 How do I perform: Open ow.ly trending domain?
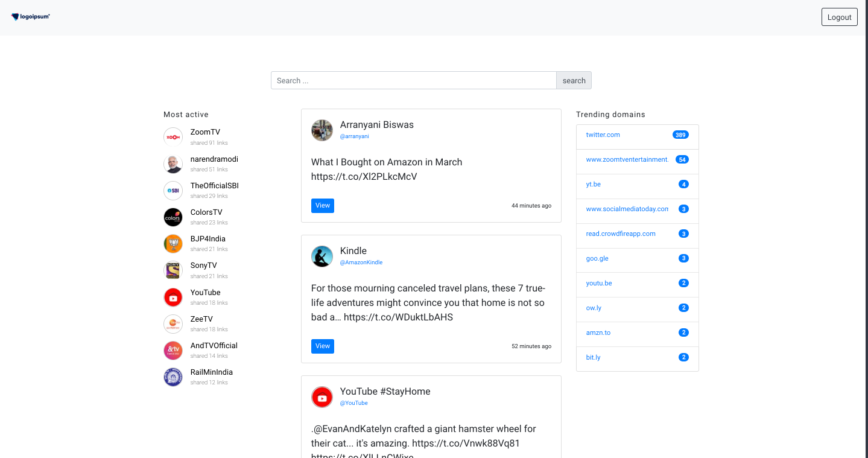coord(594,308)
